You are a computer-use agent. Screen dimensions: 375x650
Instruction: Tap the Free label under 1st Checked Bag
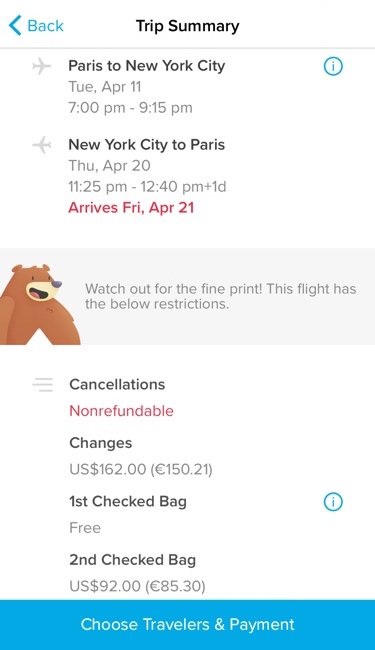pos(85,528)
